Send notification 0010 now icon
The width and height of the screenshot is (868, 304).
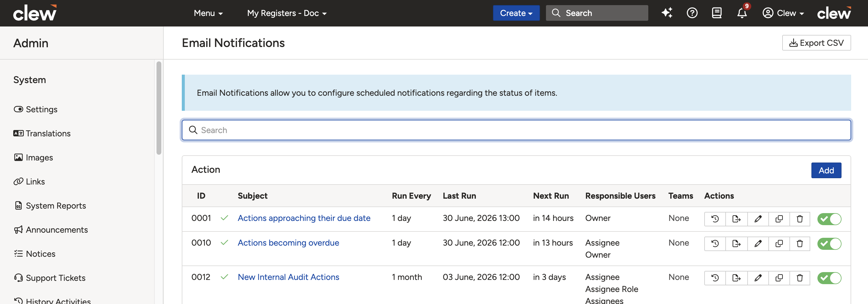coord(736,244)
